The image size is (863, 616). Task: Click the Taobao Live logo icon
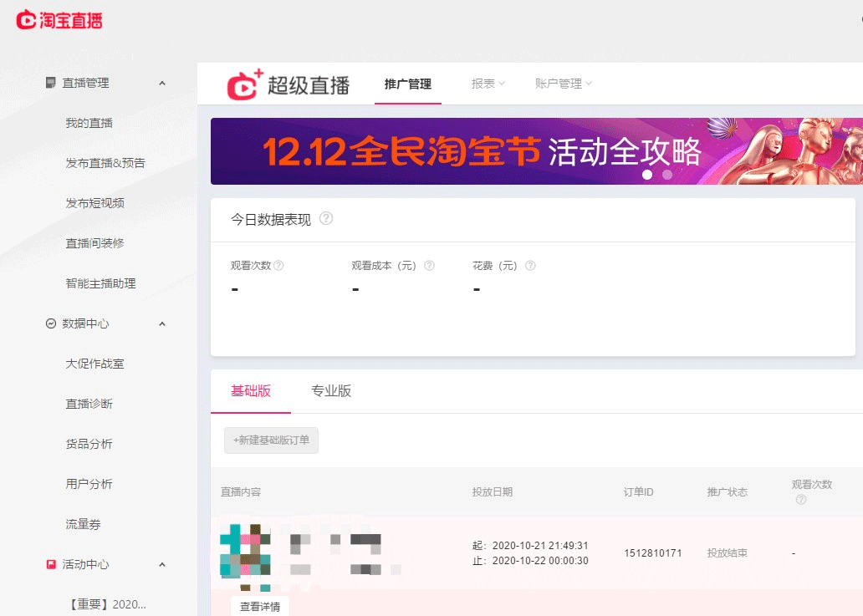pyautogui.click(x=26, y=20)
